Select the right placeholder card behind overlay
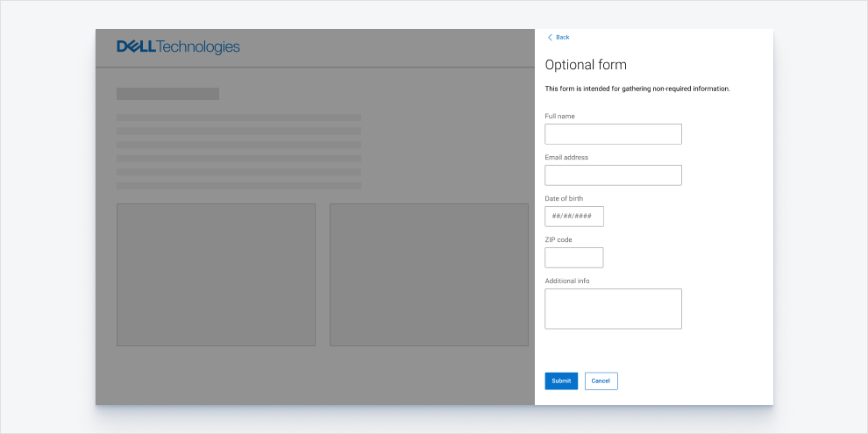 tap(429, 274)
